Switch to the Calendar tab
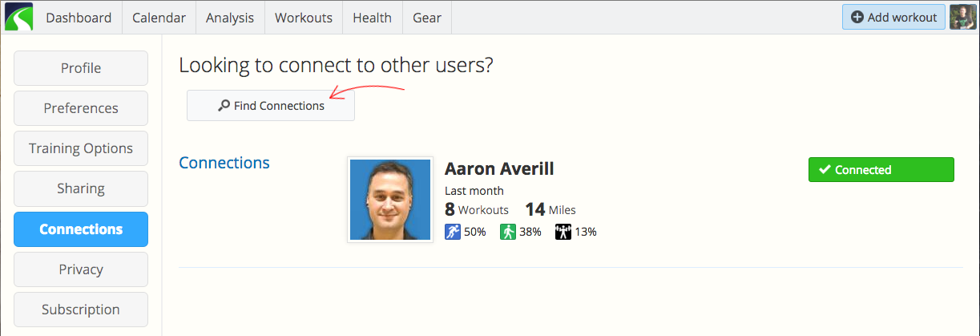This screenshot has height=336, width=980. [x=159, y=18]
